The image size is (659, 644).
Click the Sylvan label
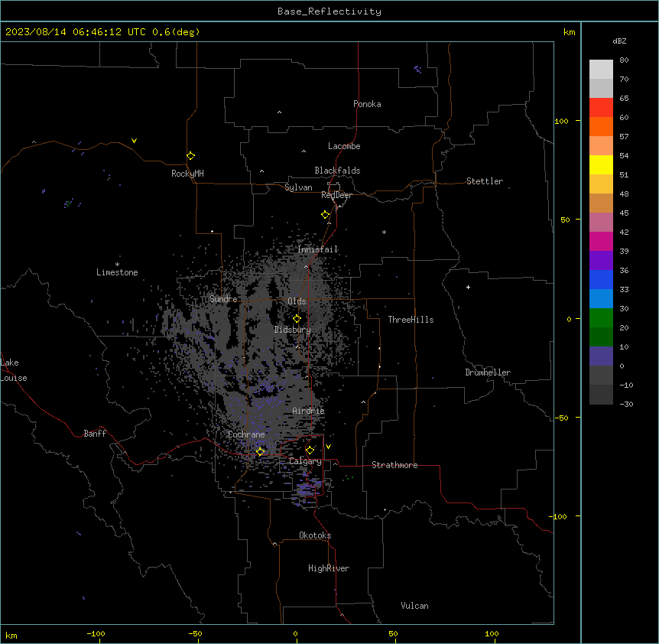point(298,187)
